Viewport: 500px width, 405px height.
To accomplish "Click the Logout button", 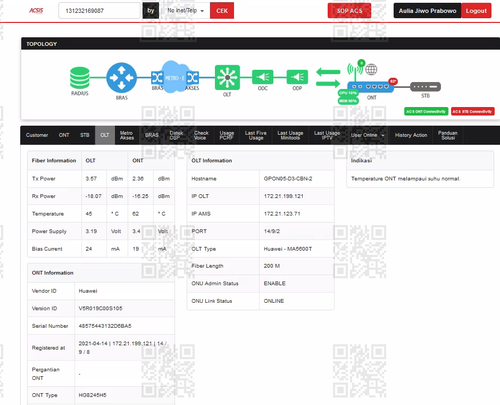I will click(476, 11).
